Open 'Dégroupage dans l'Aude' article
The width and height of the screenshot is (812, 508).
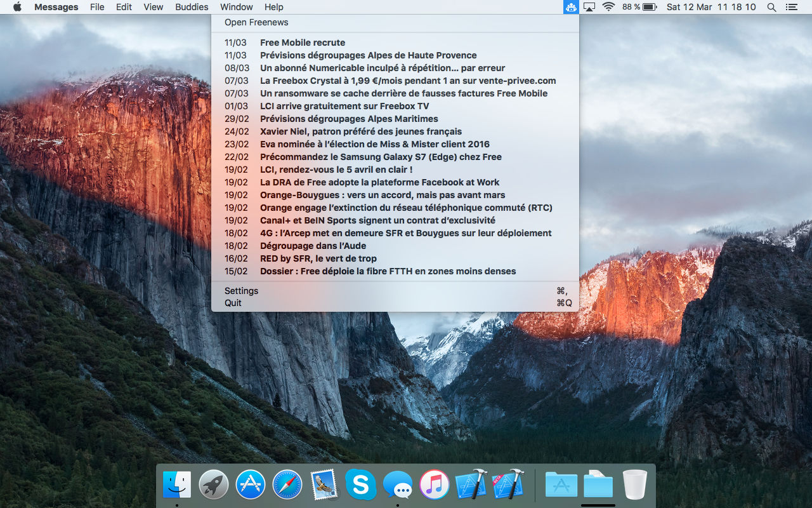pos(395,246)
